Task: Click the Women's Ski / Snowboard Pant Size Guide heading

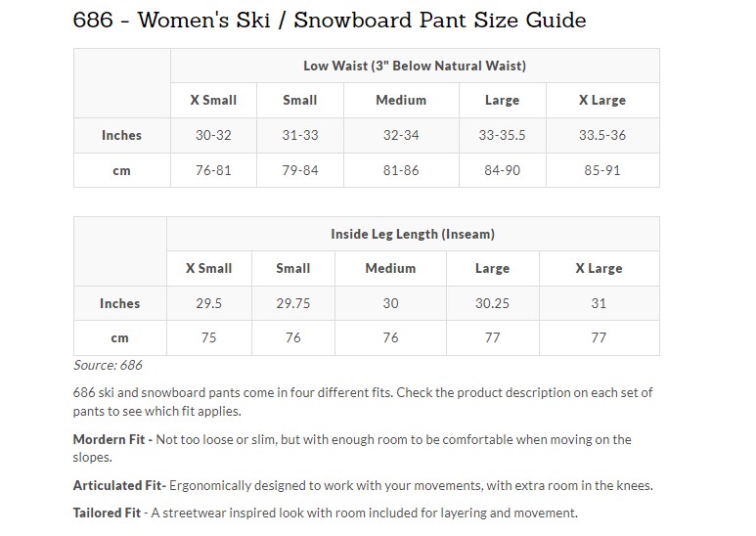Action: coord(330,20)
